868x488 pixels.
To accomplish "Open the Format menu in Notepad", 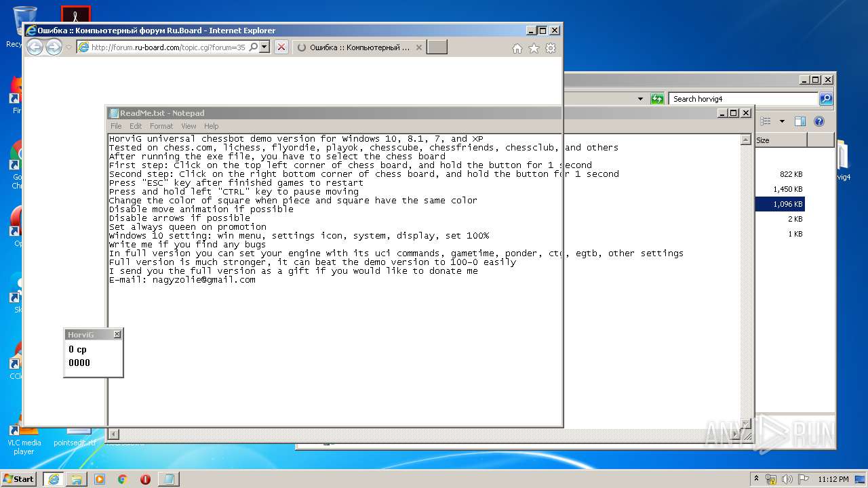I will coord(161,126).
